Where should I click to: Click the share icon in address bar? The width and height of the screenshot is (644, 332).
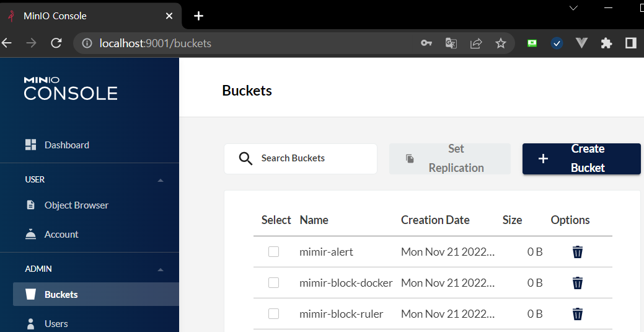[x=476, y=43]
